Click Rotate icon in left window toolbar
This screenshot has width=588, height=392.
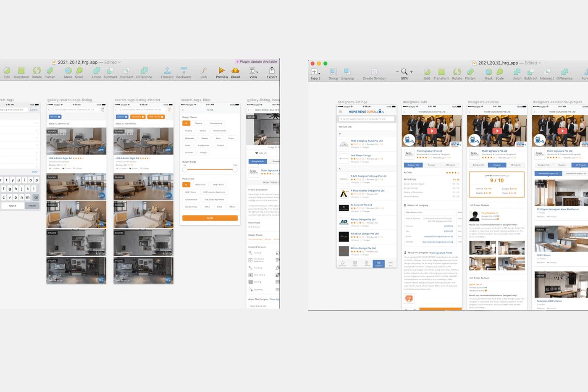point(37,70)
